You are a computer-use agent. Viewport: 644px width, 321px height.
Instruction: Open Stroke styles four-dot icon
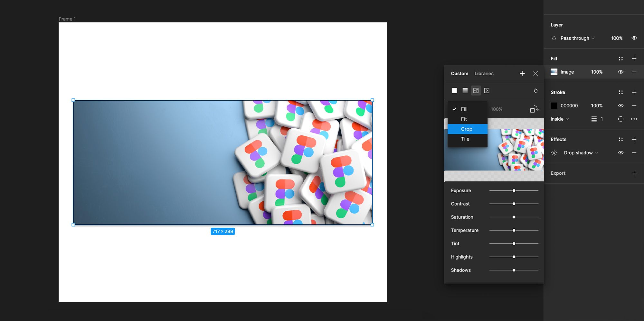(x=620, y=92)
